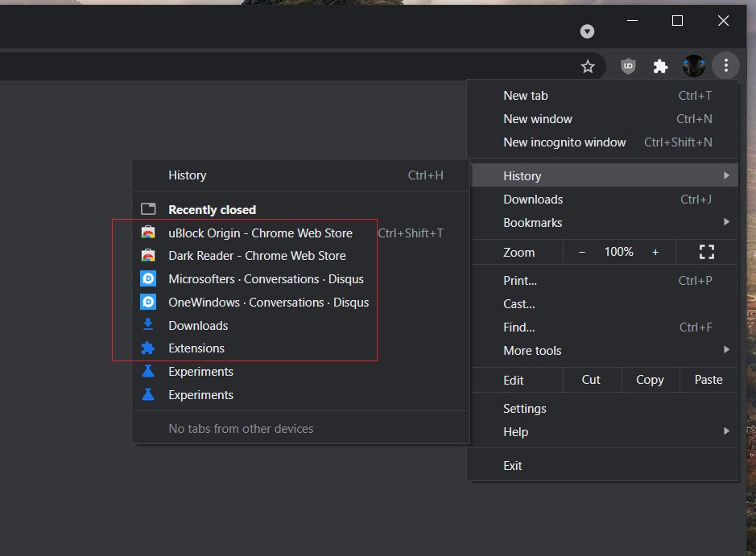Reopen the recently closed Downloads tab
This screenshot has width=756, height=556.
(x=198, y=326)
